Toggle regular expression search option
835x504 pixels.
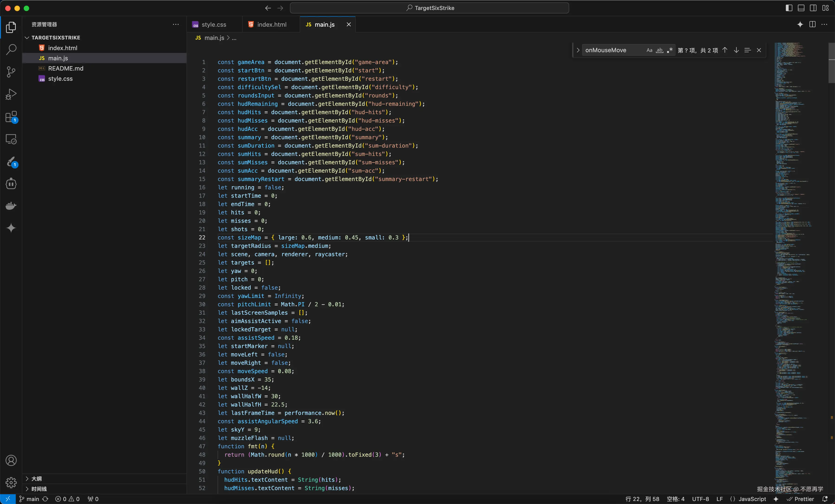click(669, 50)
